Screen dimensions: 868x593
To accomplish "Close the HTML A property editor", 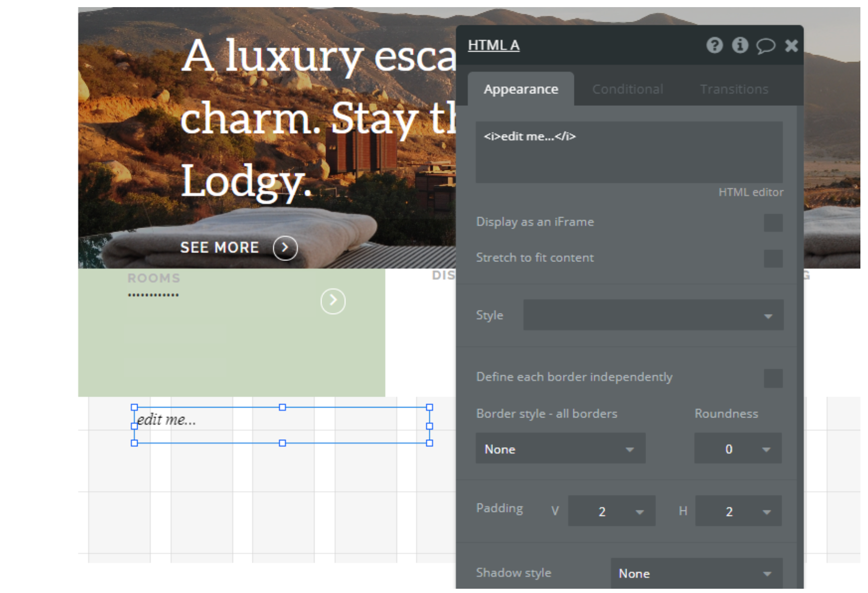I will coord(791,46).
